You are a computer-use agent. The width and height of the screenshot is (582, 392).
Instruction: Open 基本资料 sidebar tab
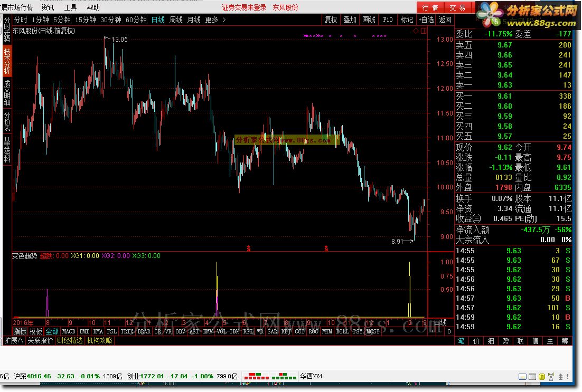click(x=7, y=150)
